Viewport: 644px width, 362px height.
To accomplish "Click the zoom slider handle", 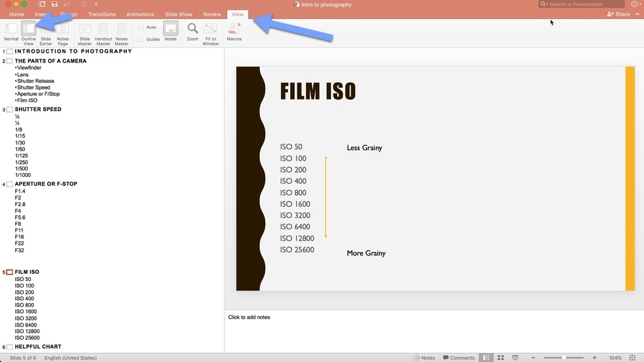I will pos(564,357).
